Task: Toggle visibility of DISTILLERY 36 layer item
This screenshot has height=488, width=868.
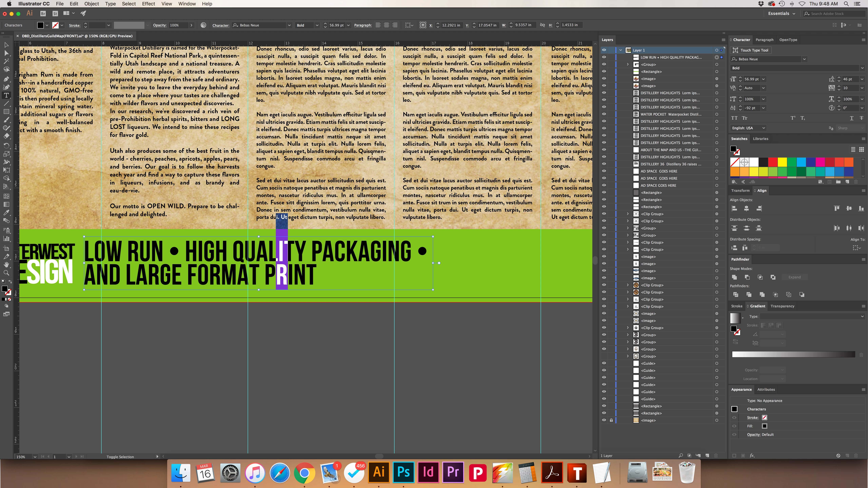Action: tap(604, 164)
